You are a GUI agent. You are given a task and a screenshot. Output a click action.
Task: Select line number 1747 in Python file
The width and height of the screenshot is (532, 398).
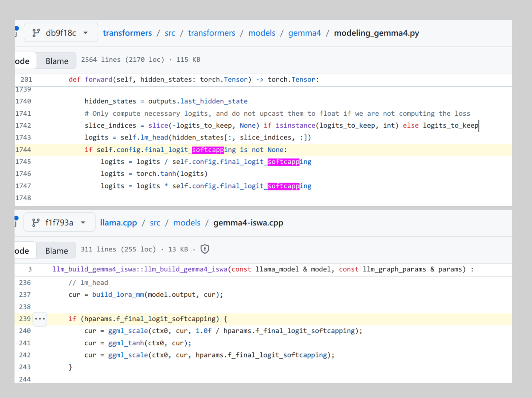pos(23,186)
